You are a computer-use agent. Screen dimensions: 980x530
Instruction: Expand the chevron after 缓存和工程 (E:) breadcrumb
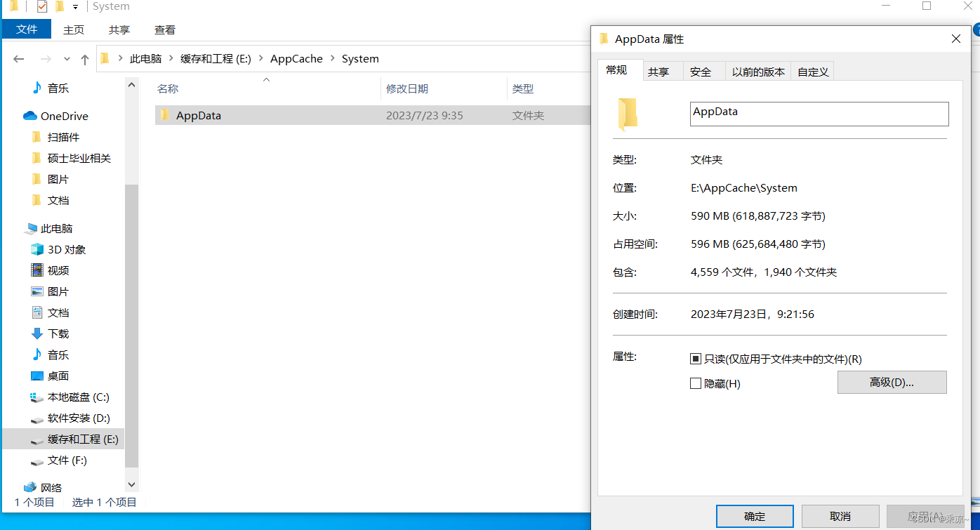(x=261, y=59)
